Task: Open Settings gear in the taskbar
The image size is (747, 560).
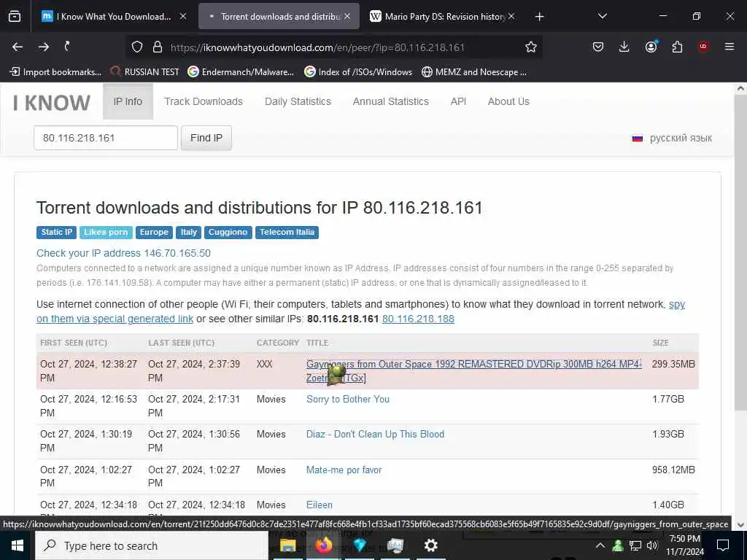Action: [430, 545]
